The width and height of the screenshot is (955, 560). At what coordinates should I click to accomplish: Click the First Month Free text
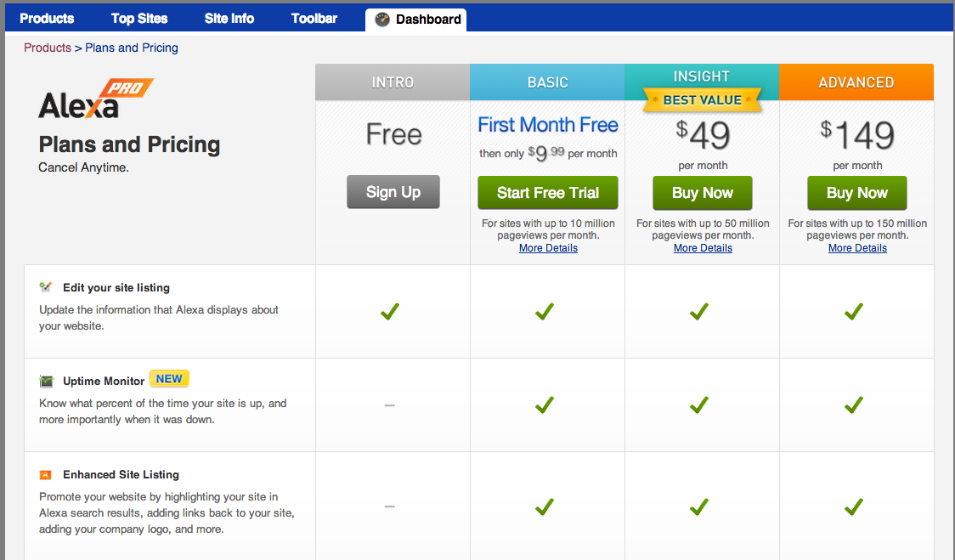[548, 125]
